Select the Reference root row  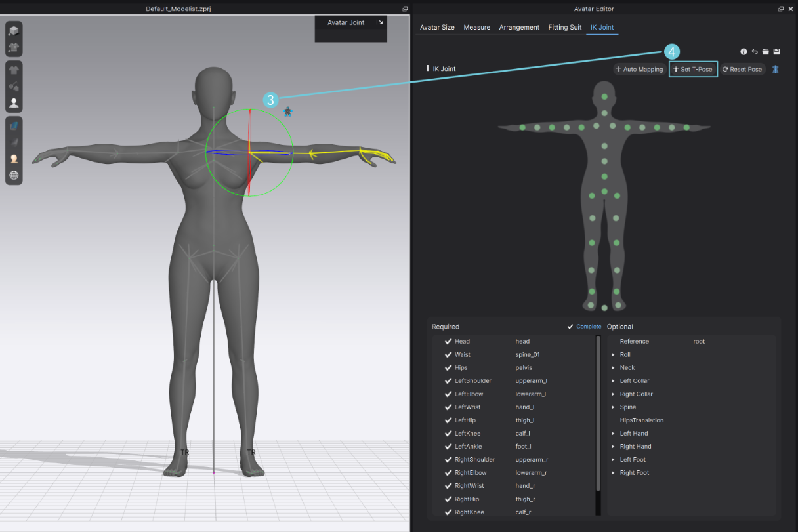pos(691,341)
